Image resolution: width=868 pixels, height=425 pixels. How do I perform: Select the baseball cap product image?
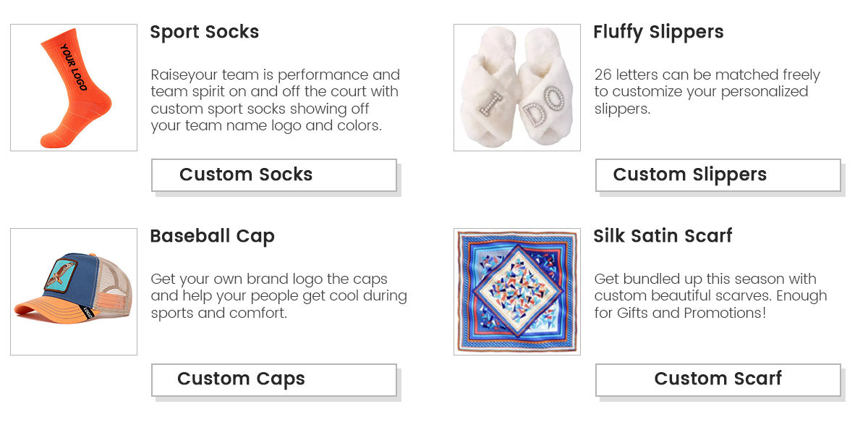pos(74,291)
